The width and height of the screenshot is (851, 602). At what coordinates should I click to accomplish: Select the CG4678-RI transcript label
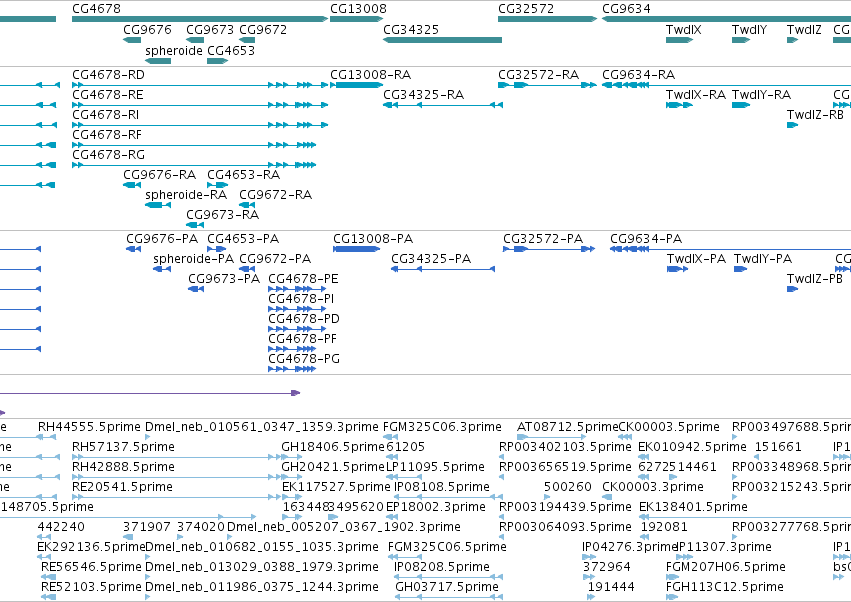coord(105,115)
